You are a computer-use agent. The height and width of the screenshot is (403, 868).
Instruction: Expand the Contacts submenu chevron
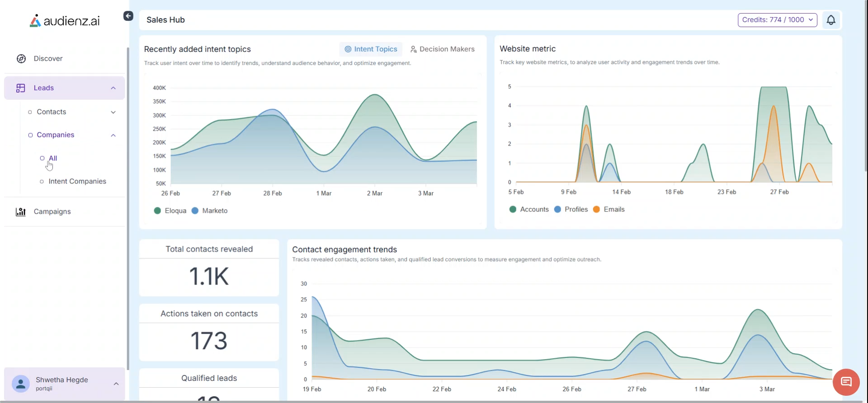pos(113,112)
